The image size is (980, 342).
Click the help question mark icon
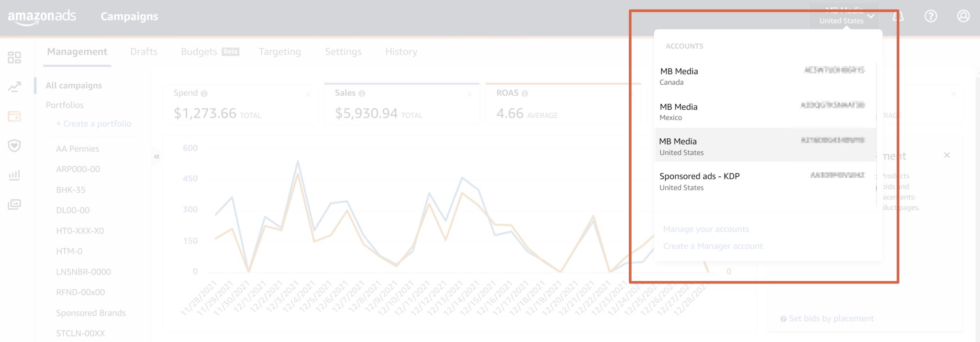931,16
